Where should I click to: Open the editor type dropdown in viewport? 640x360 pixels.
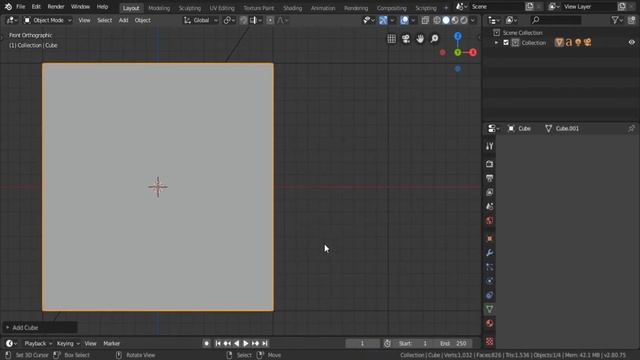[x=11, y=20]
